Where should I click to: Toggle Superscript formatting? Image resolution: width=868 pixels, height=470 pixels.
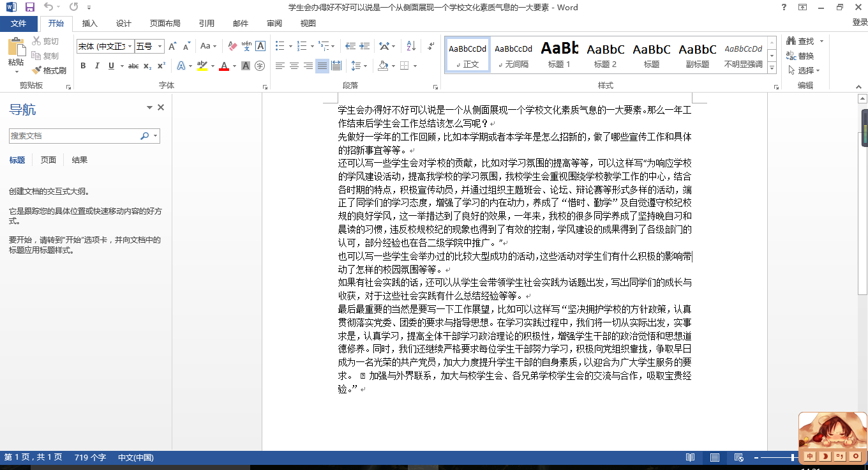[x=161, y=66]
